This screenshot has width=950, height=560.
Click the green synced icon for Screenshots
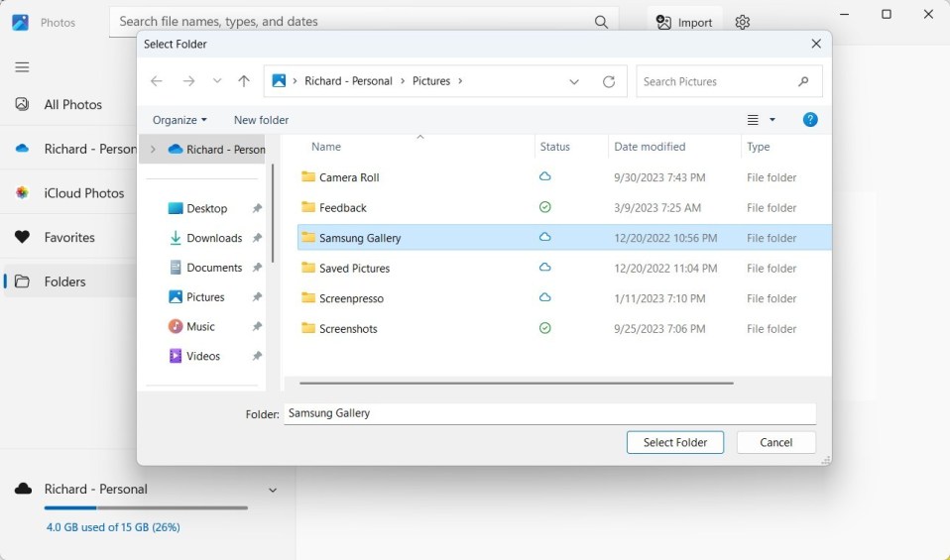pyautogui.click(x=544, y=328)
